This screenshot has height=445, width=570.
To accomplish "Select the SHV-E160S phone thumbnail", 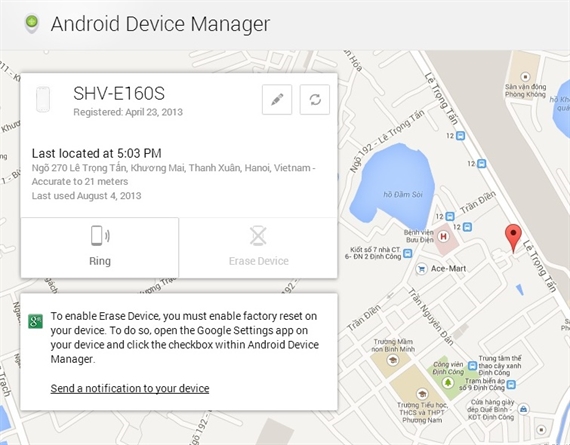I will pyautogui.click(x=43, y=99).
